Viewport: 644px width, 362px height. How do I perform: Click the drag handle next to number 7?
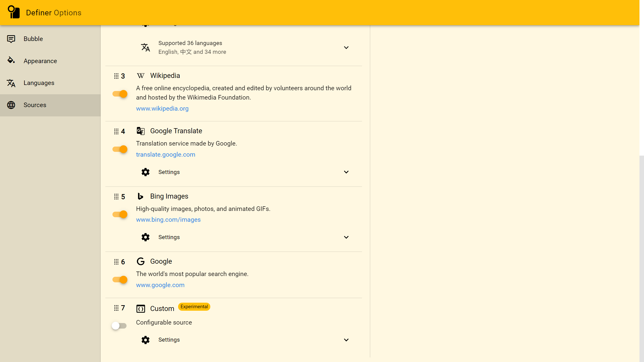click(116, 308)
